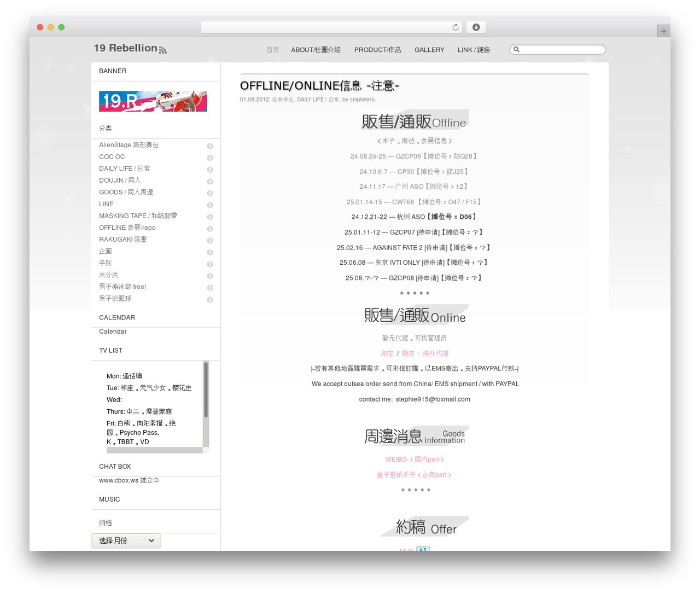Click the 没有评论 comments link
Viewport: 700px width, 593px height.
[283, 100]
